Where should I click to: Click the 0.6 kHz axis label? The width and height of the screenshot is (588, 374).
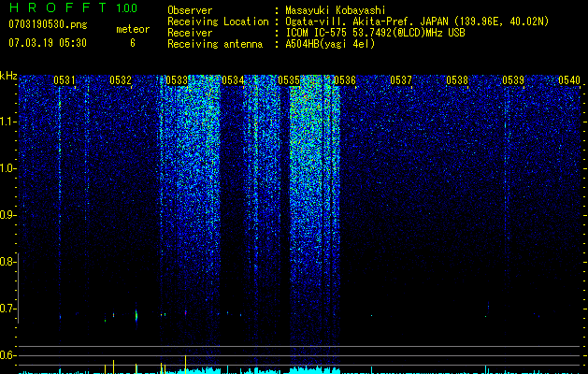(7, 355)
